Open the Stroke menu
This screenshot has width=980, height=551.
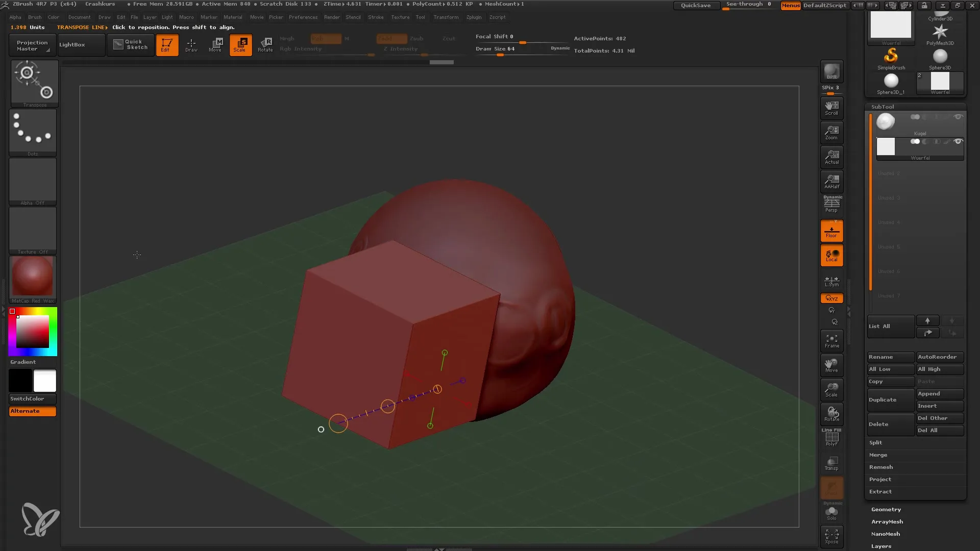(375, 17)
